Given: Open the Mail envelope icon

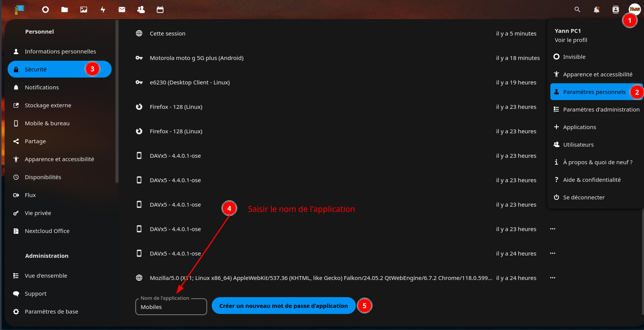Looking at the screenshot, I should 122,10.
